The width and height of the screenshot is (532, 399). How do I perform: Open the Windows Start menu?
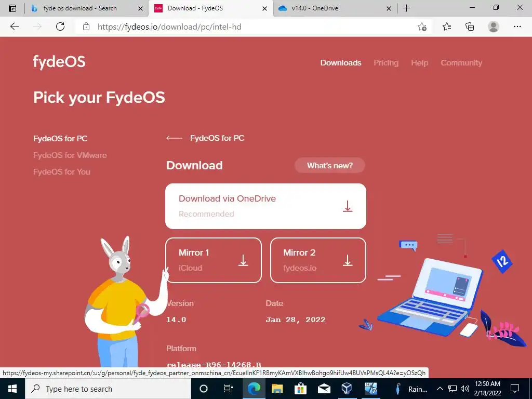[12, 389]
